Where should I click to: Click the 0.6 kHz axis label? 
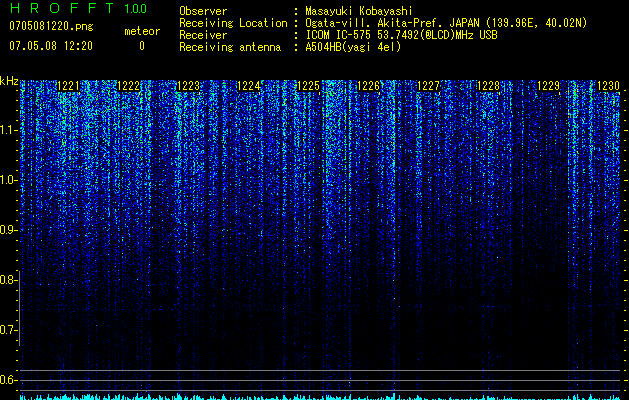tap(8, 380)
